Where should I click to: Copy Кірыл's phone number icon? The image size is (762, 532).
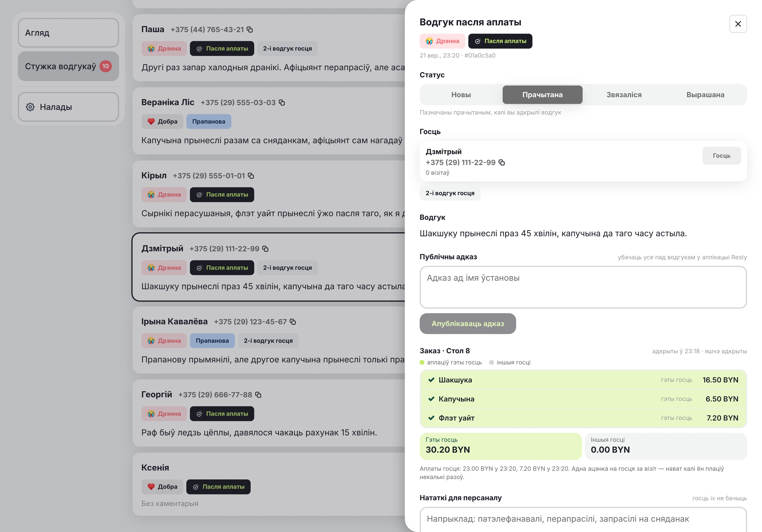click(251, 176)
